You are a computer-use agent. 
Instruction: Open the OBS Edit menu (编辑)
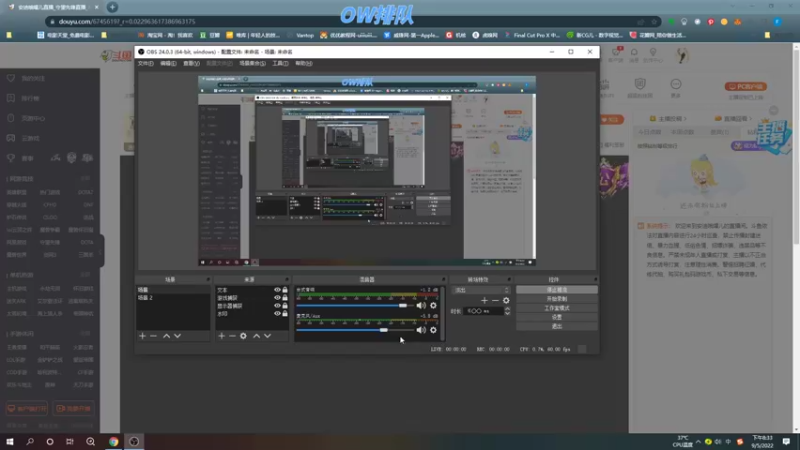(168, 63)
